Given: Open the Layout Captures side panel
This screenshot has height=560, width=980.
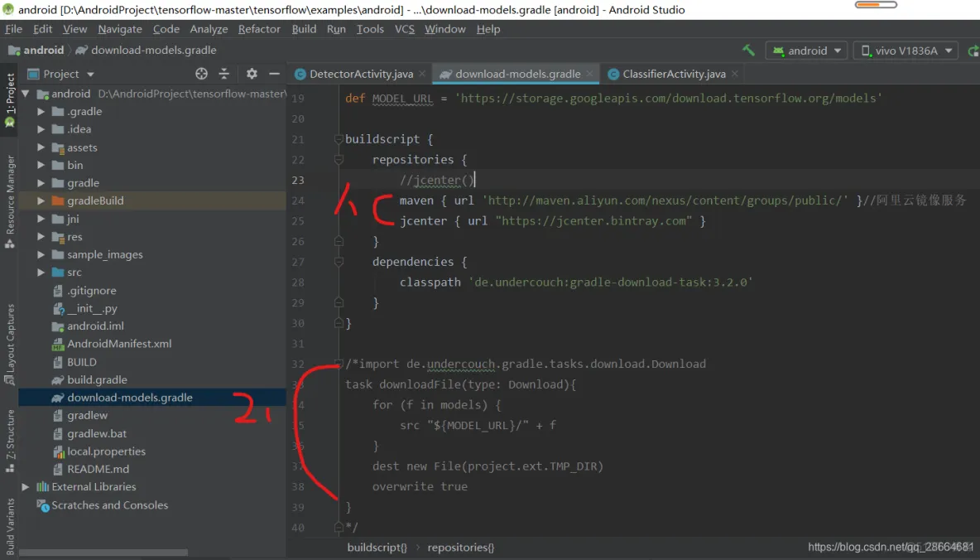Looking at the screenshot, I should coord(9,344).
